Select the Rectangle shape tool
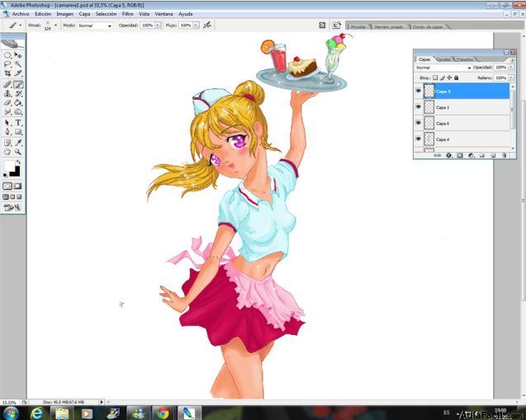Viewport: 526px width, 420px height. tap(18, 132)
